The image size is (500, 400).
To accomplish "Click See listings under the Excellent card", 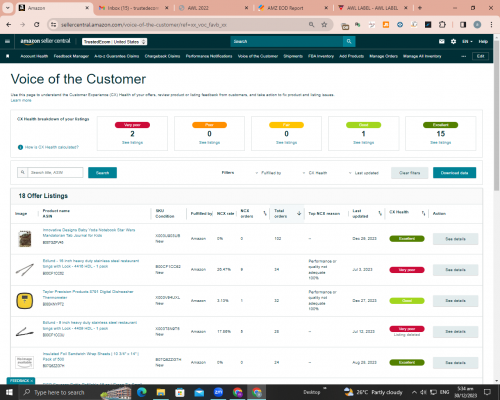I will (440, 142).
